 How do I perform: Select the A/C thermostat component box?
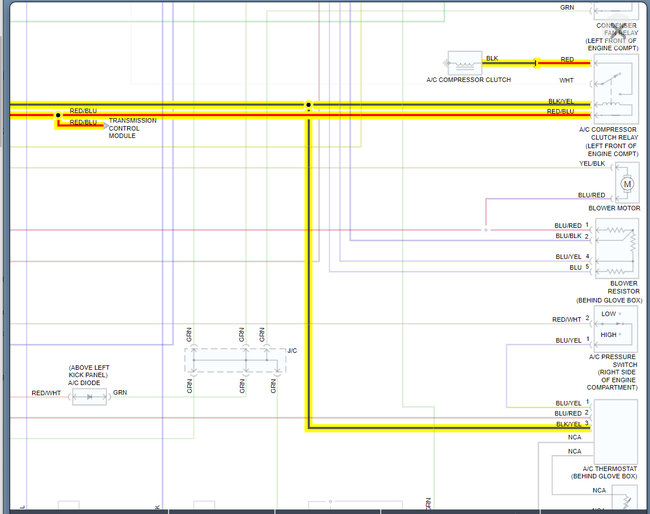(x=616, y=432)
